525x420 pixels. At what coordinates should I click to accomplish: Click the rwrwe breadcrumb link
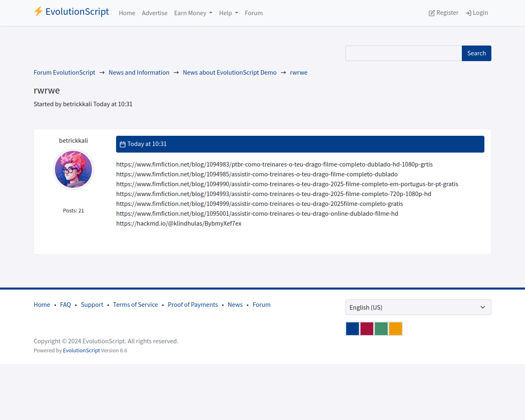point(299,73)
